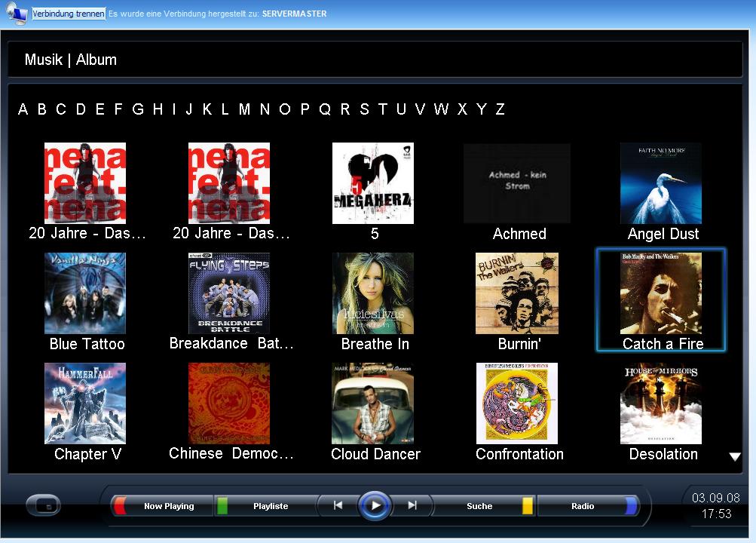Skip to the previous track
Screen dimensions: 756x543
338,506
